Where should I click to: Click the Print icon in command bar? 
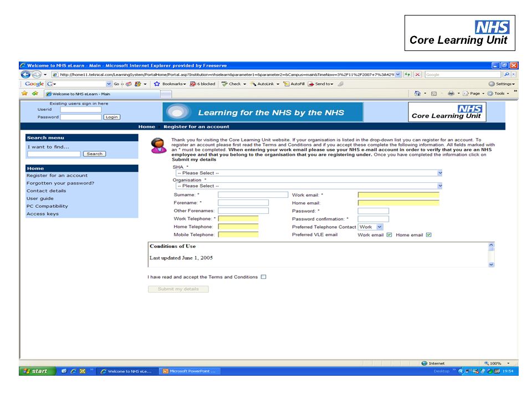tap(451, 93)
